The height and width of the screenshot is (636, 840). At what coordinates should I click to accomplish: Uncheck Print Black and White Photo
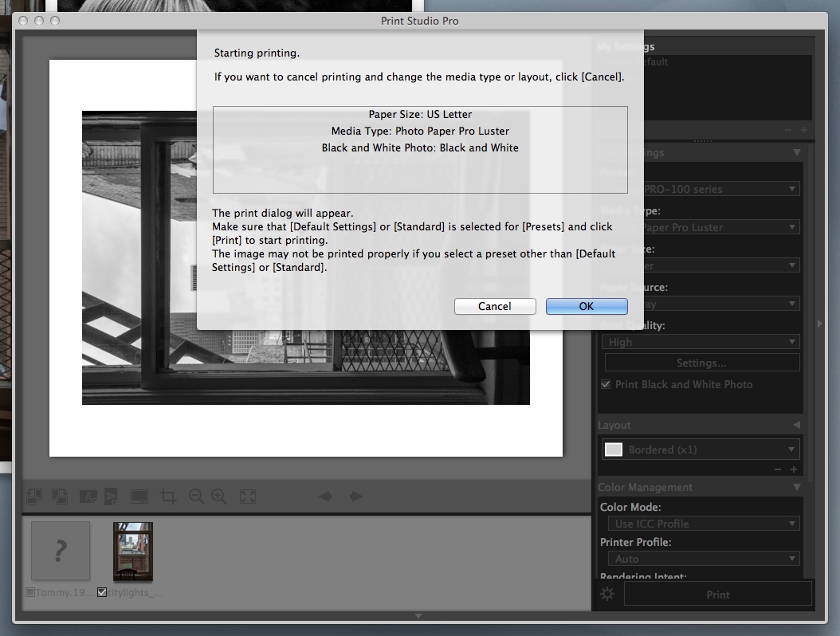tap(606, 384)
